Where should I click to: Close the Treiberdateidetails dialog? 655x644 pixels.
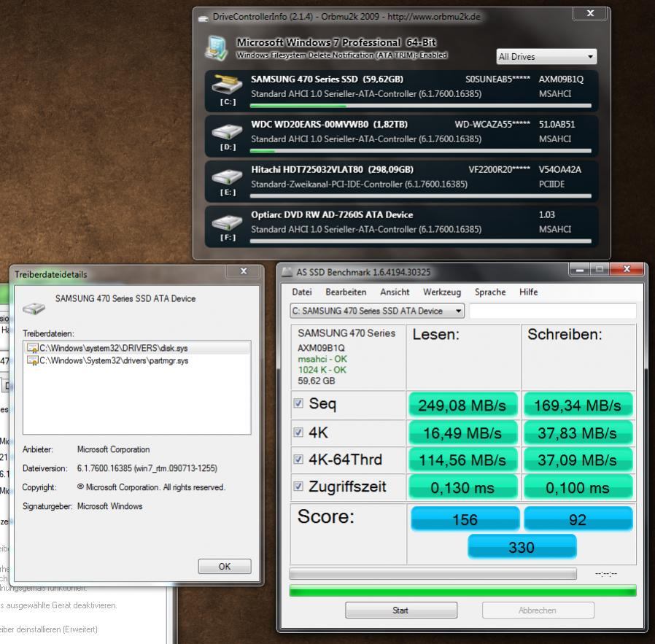(244, 271)
